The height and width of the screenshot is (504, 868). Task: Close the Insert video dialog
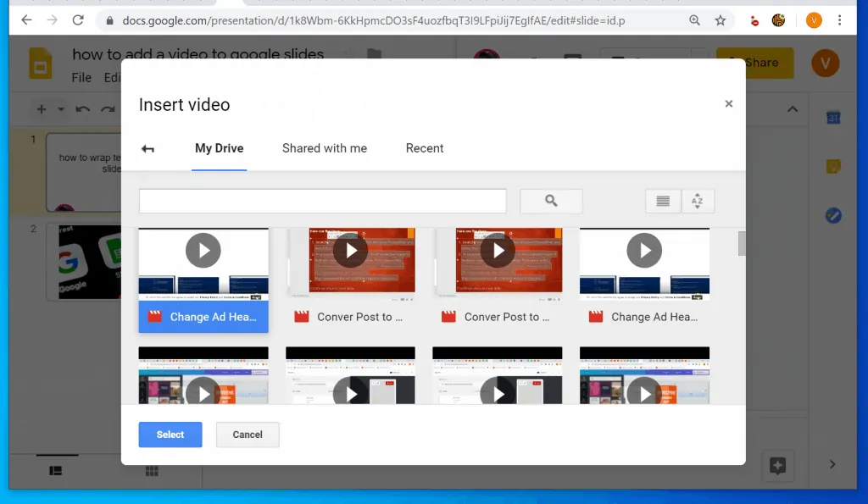[728, 104]
